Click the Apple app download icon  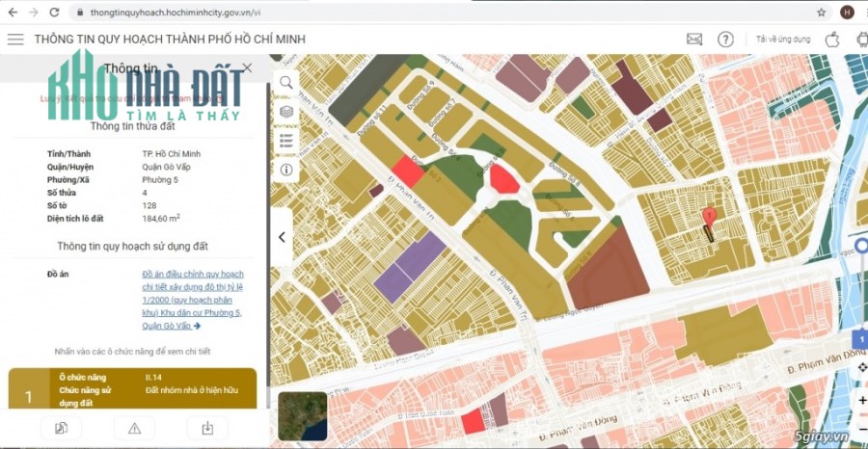(x=833, y=40)
